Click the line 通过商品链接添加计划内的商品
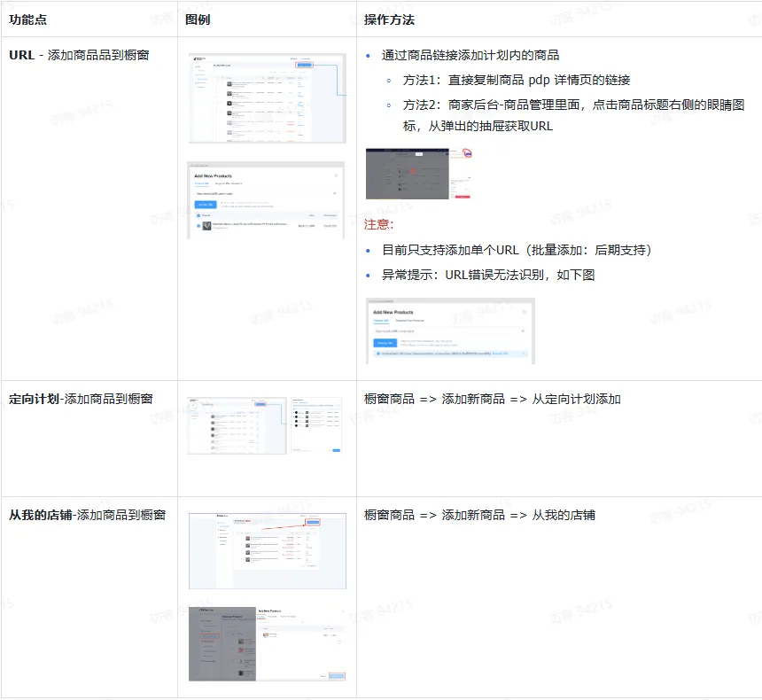Image resolution: width=762 pixels, height=700 pixels. pyautogui.click(x=470, y=56)
